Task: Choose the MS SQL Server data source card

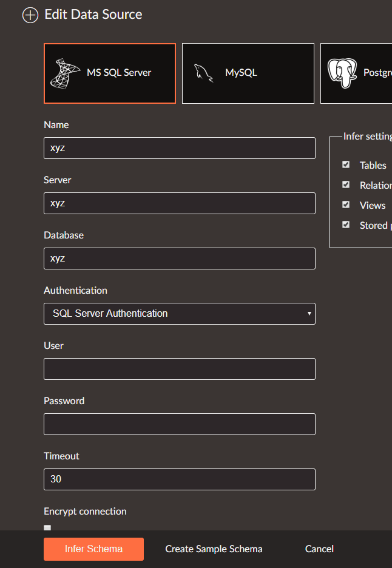Action: [x=110, y=73]
